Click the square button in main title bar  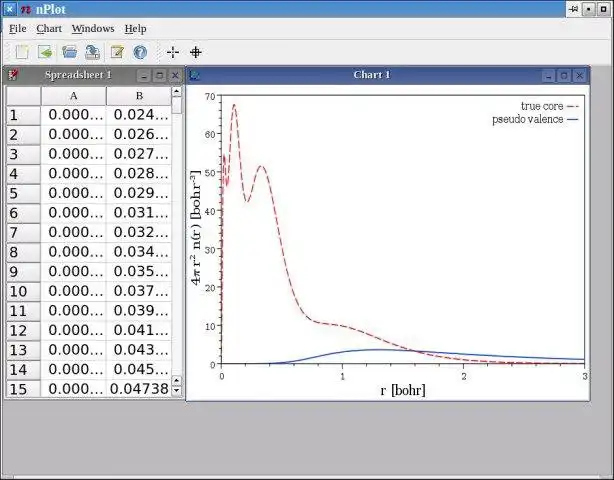coord(603,9)
